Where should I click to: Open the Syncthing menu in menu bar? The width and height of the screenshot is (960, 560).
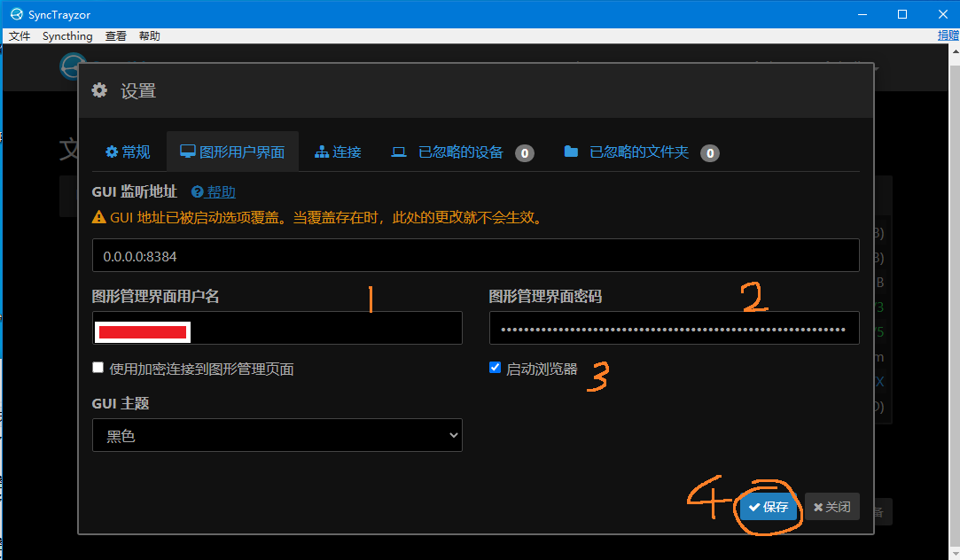tap(67, 35)
